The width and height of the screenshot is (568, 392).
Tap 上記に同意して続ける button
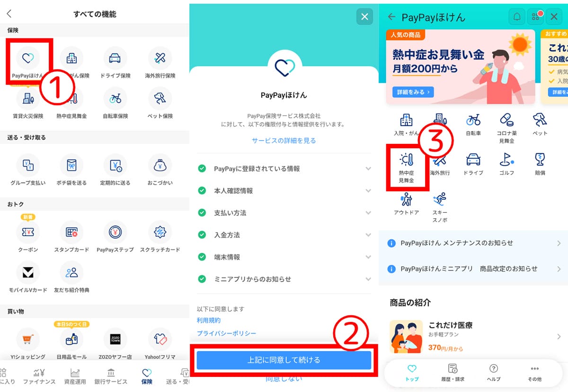pyautogui.click(x=284, y=360)
